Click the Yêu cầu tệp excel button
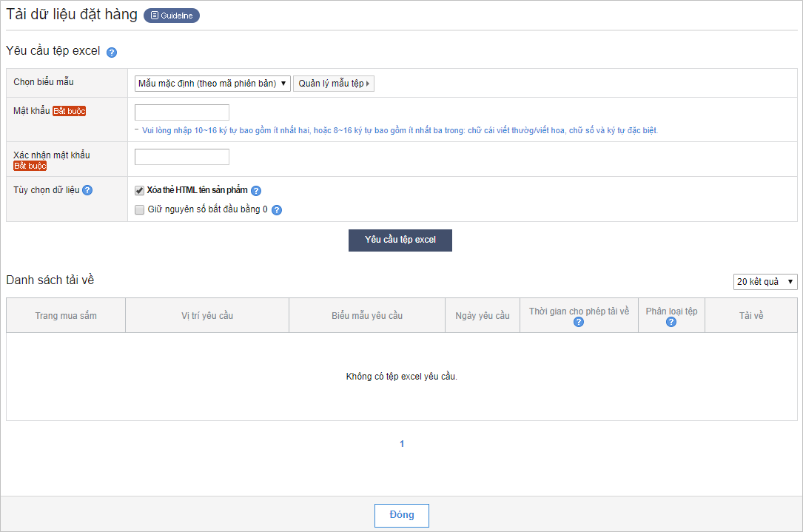803x532 pixels. [400, 240]
